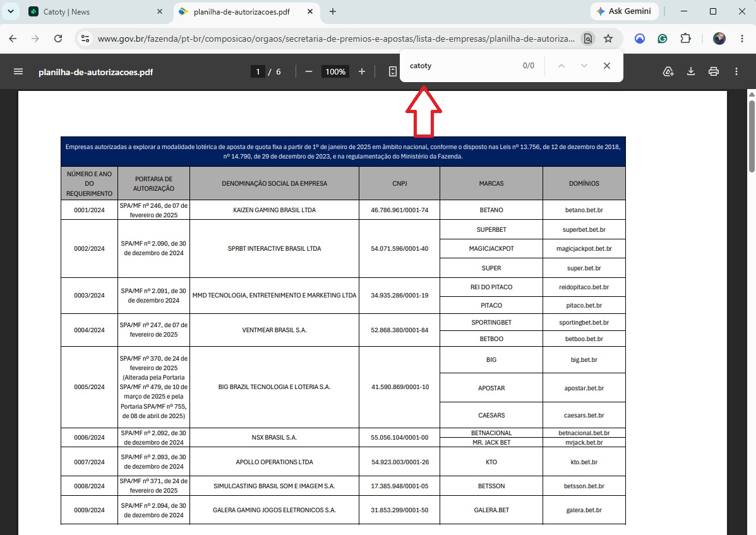The width and height of the screenshot is (756, 535).
Task: Click the 100% zoom level field
Action: [x=335, y=72]
